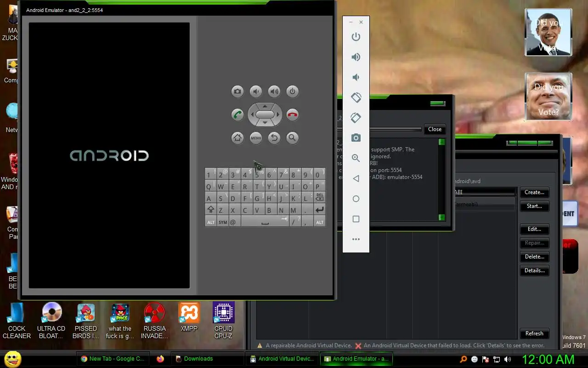Rotate device right in emulator side toolbar
The width and height of the screenshot is (588, 368).
[x=356, y=118]
